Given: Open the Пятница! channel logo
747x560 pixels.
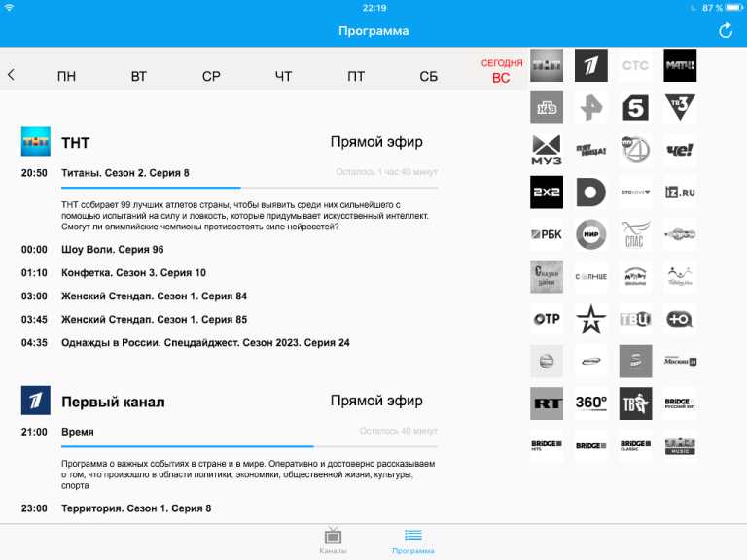Looking at the screenshot, I should tap(590, 150).
